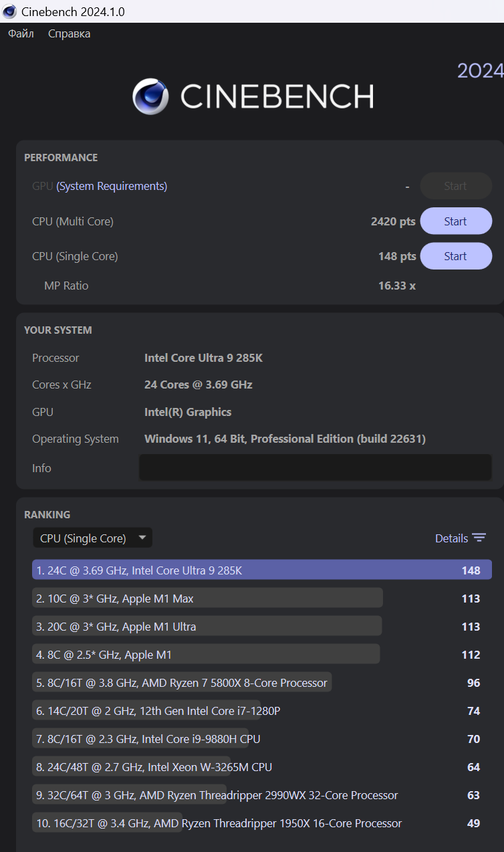The image size is (504, 852).
Task: Expand the CPU (Single Core) ranking dropdown
Action: [x=92, y=538]
